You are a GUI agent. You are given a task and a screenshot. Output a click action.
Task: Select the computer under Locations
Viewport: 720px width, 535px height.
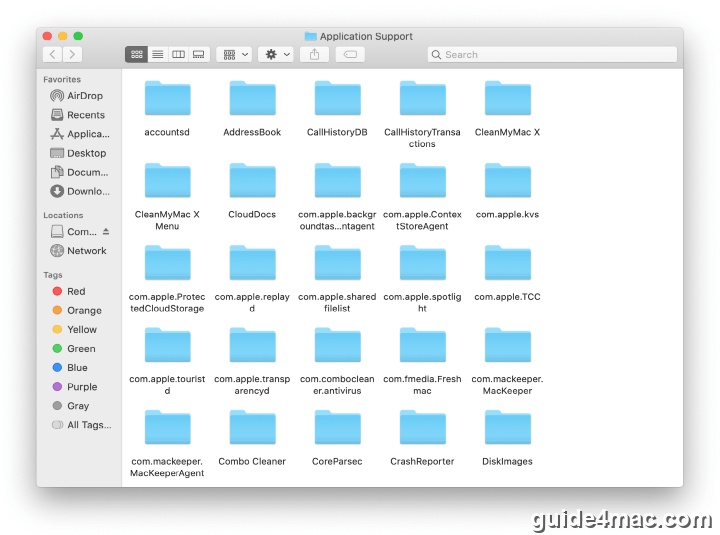73,231
